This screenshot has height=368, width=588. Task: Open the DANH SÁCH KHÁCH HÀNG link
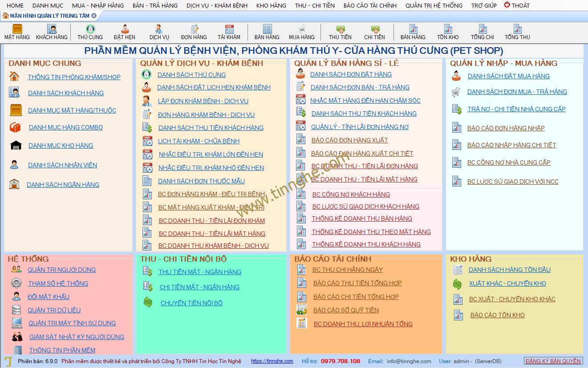(x=66, y=93)
